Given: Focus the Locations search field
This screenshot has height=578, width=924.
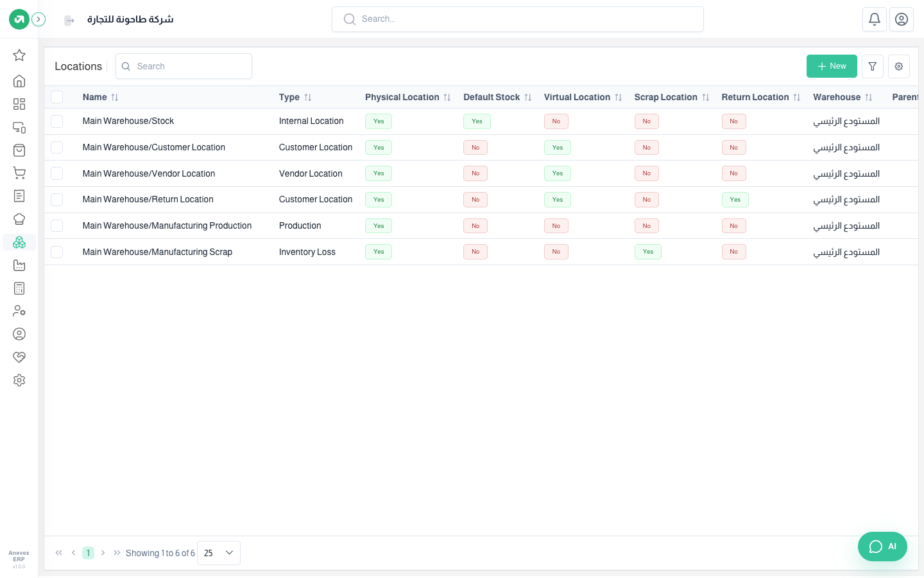Looking at the screenshot, I should (x=184, y=66).
